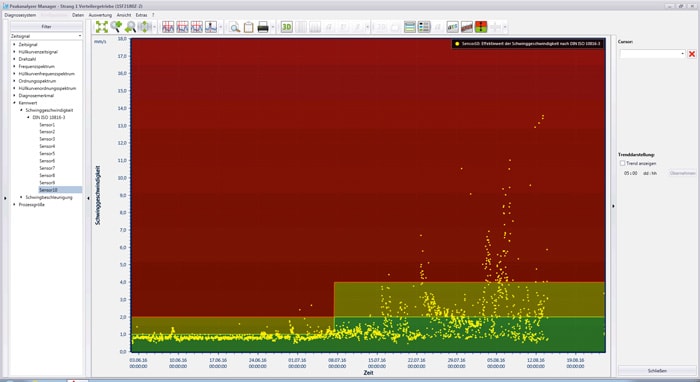Click the red X beside Cursor field
The image size is (700, 382).
[692, 54]
